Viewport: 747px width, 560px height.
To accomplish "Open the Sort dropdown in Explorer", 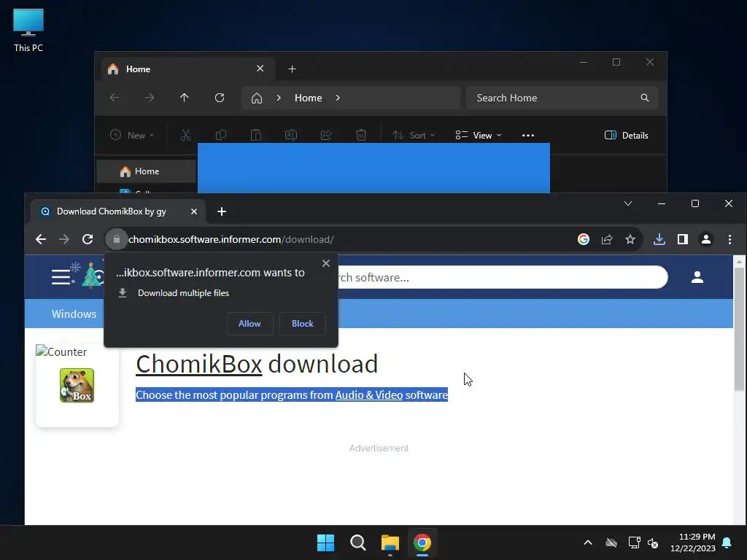I will 414,135.
